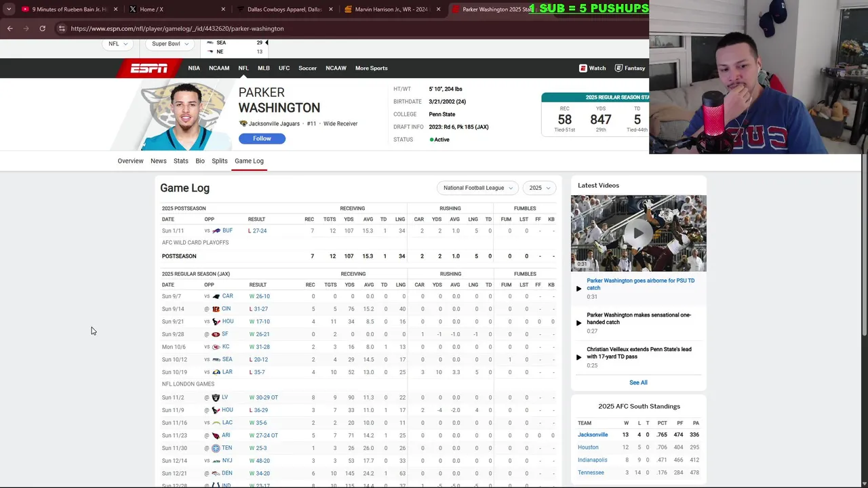Close the Dallas Cowboys Apparel tab
The width and height of the screenshot is (868, 488).
coord(331,9)
